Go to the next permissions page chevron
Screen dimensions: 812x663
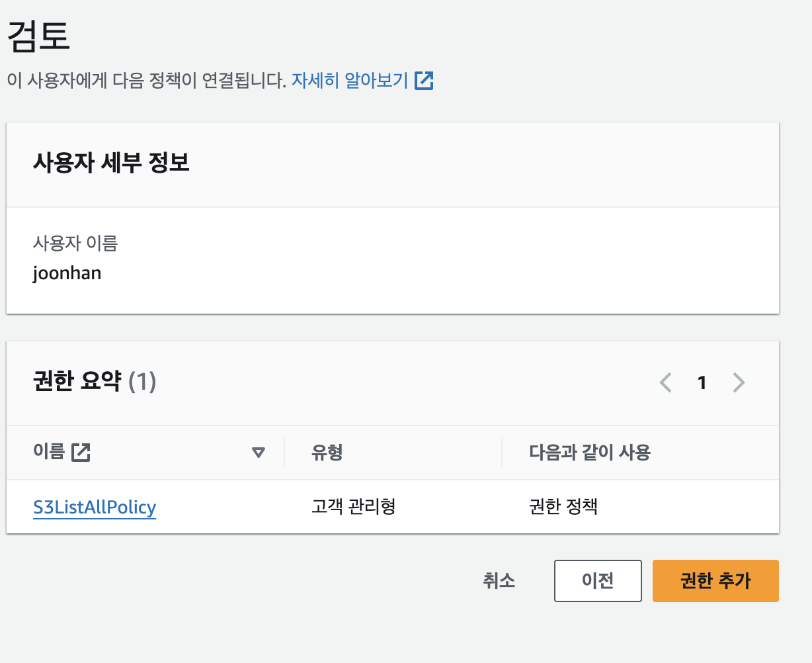coord(739,382)
